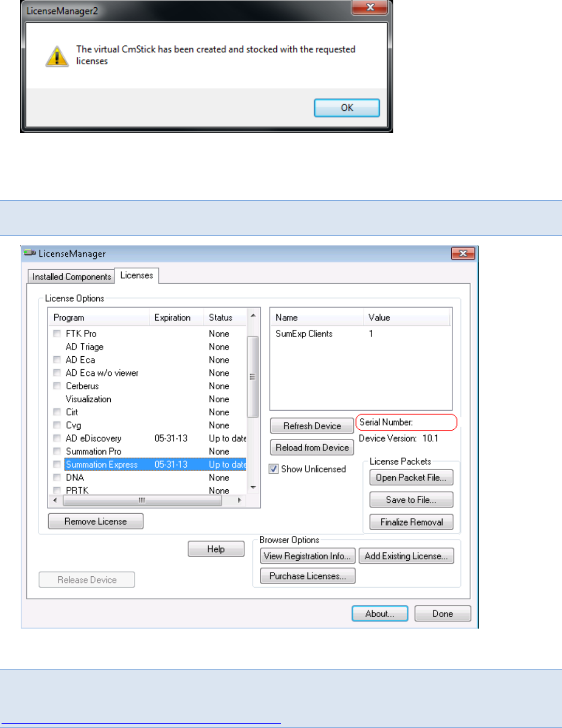
Task: Select the Visualization row
Action: coord(147,399)
